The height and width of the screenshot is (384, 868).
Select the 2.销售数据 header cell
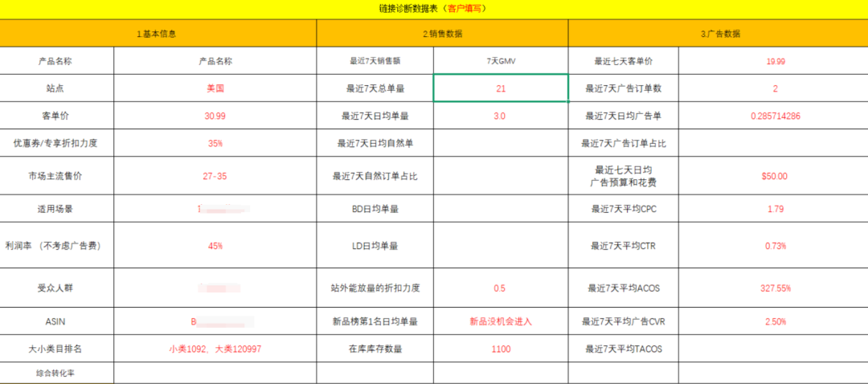442,34
